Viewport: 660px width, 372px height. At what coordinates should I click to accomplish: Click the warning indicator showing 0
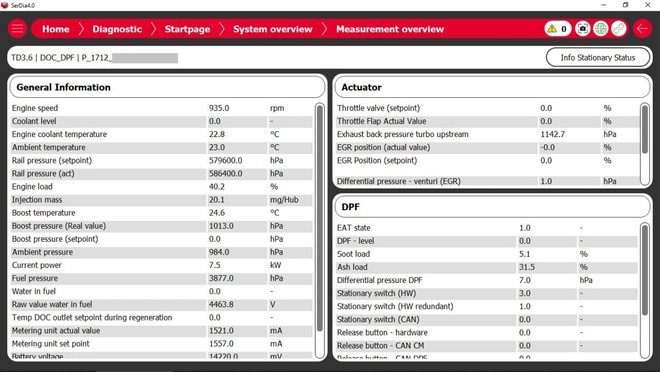558,29
